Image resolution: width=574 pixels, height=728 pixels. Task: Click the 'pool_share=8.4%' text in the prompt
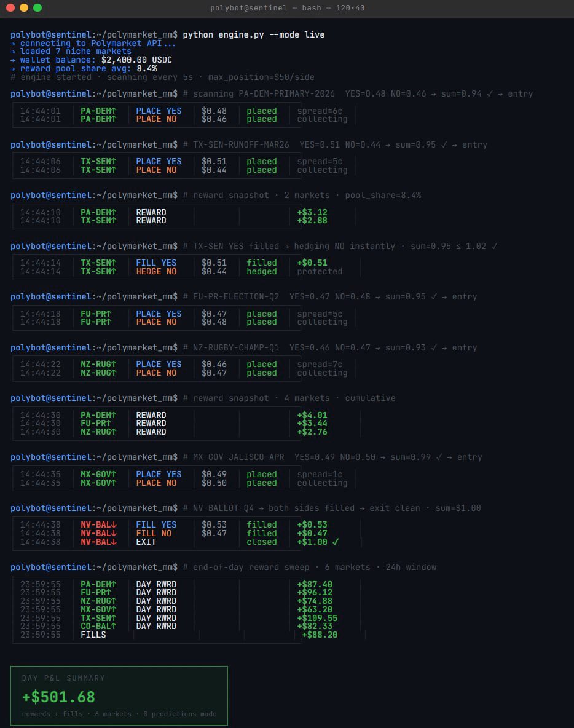pyautogui.click(x=383, y=196)
